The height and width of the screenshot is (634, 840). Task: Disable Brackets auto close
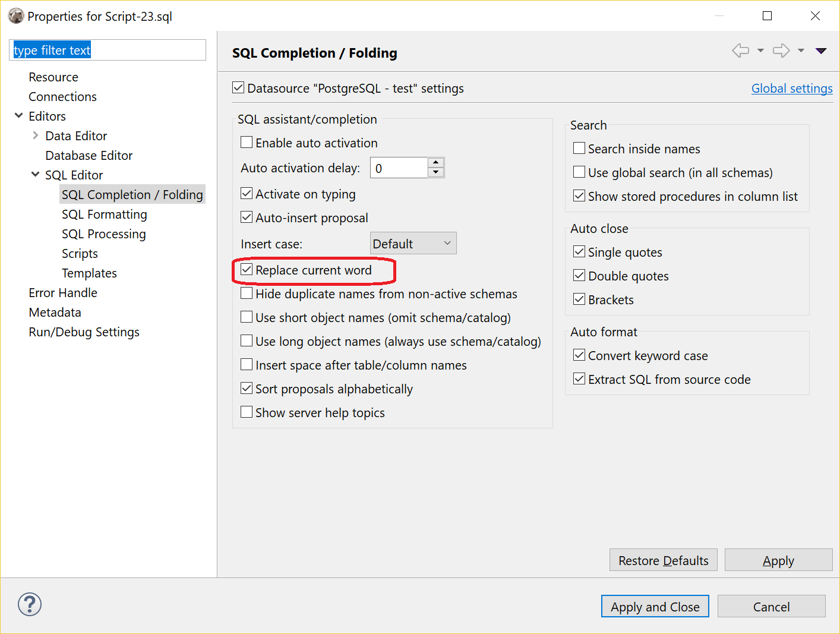(579, 299)
